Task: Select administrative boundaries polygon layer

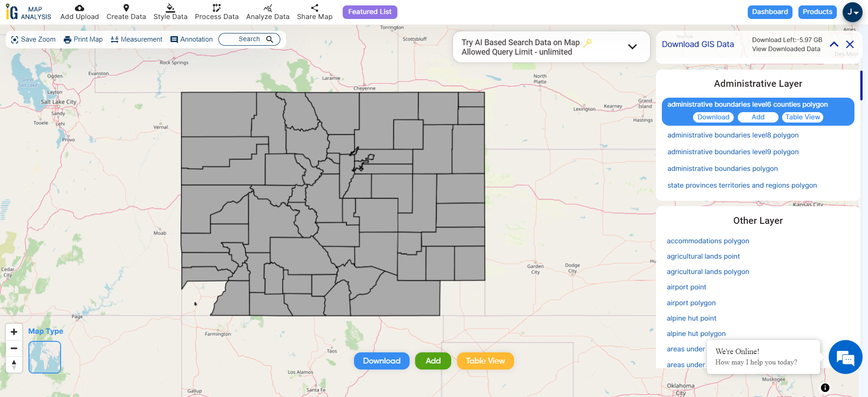Action: tap(722, 169)
